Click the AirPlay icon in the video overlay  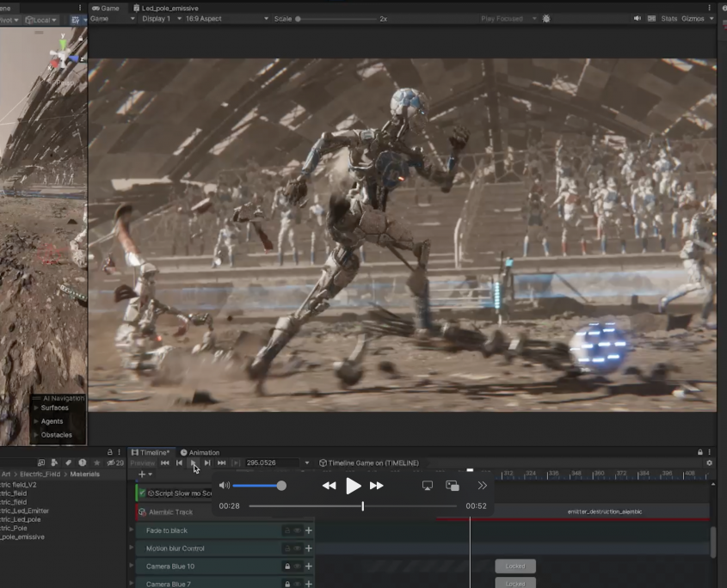pos(428,486)
